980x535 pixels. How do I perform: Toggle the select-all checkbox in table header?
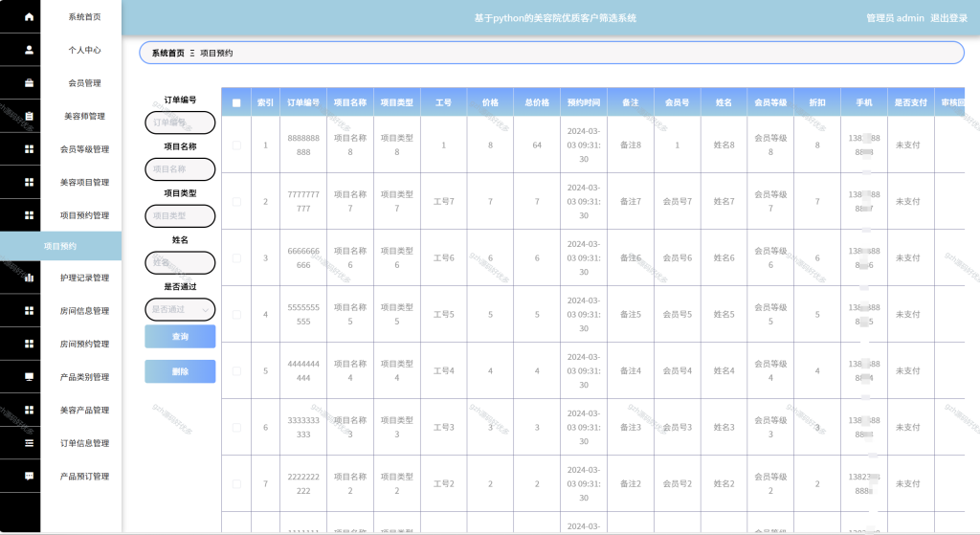coord(236,103)
